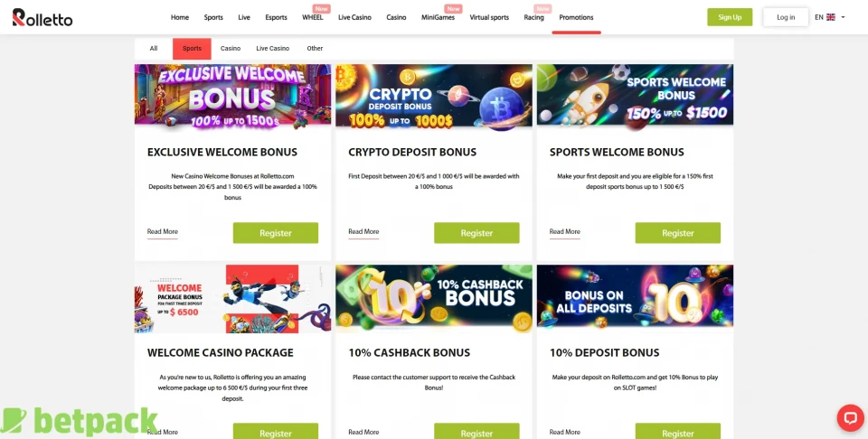This screenshot has width=868, height=439.
Task: Register for the Sports Welcome Bonus
Action: pyautogui.click(x=677, y=233)
